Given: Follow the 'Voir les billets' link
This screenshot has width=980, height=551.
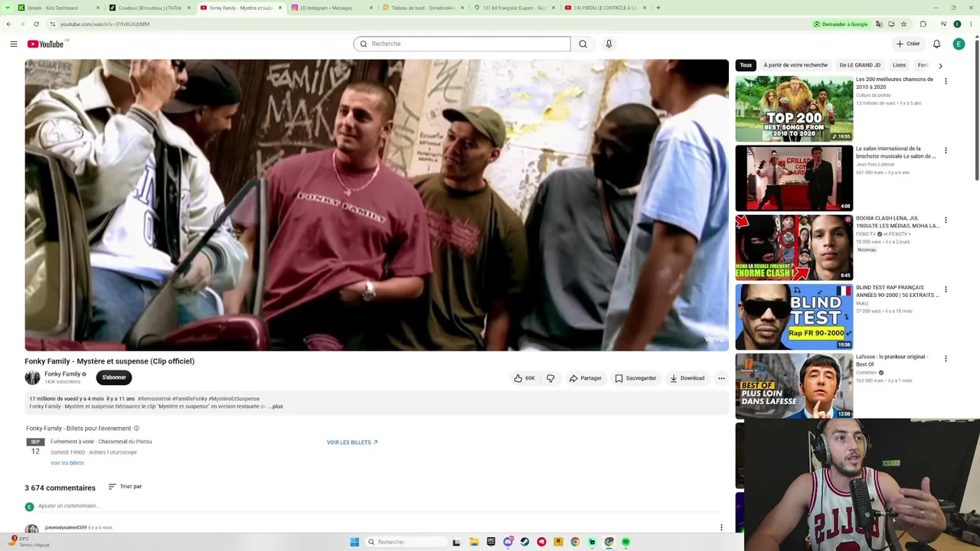Looking at the screenshot, I should pos(67,463).
